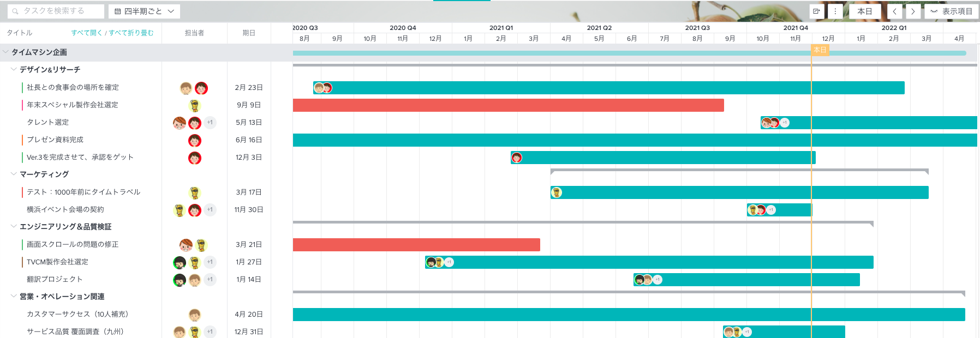Click assignee avatar for 年末スペシャル製作会社選定
Image resolution: width=980 pixels, height=338 pixels.
pyautogui.click(x=195, y=105)
